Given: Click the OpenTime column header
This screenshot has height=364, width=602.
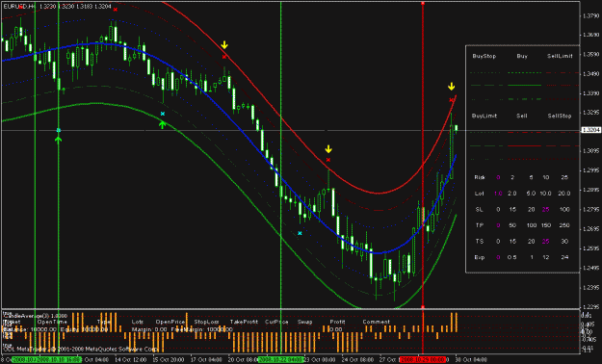Looking at the screenshot, I should 53,322.
